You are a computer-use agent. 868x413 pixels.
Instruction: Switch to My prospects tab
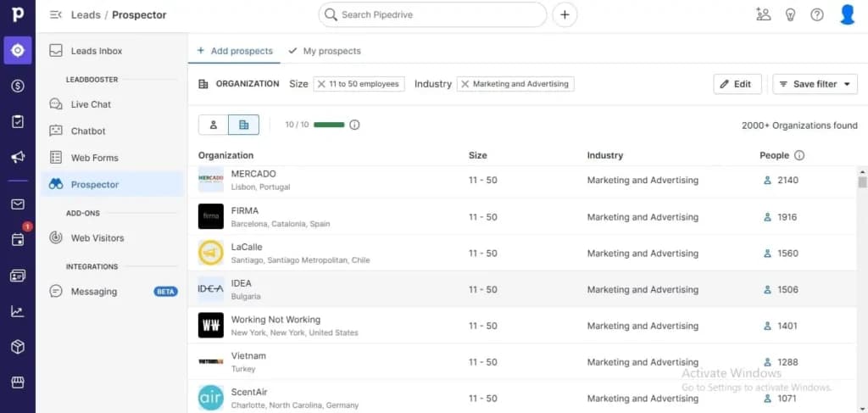click(325, 51)
